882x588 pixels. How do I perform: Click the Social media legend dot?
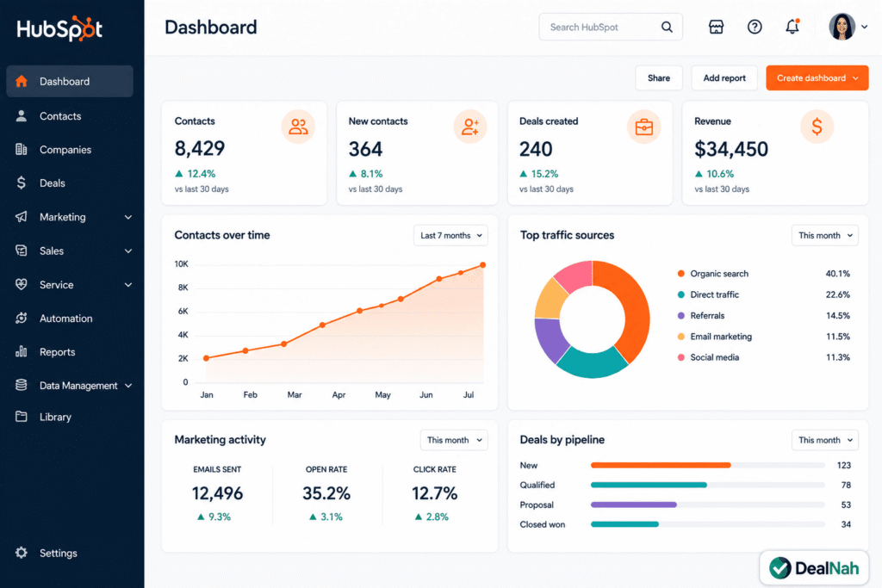(x=681, y=357)
